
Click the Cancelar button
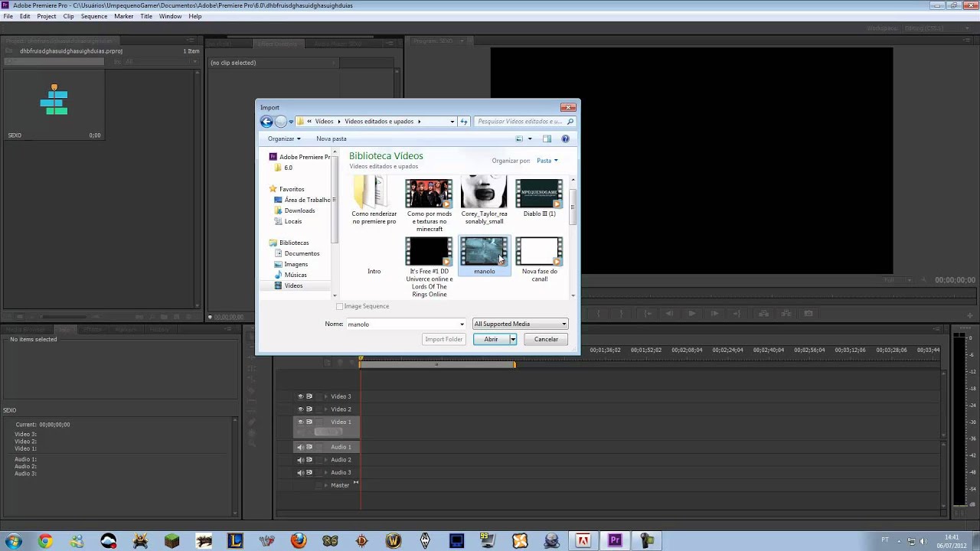point(546,339)
